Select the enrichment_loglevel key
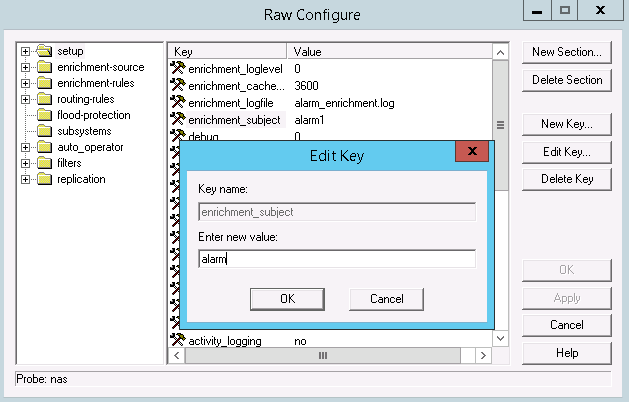 (235, 69)
